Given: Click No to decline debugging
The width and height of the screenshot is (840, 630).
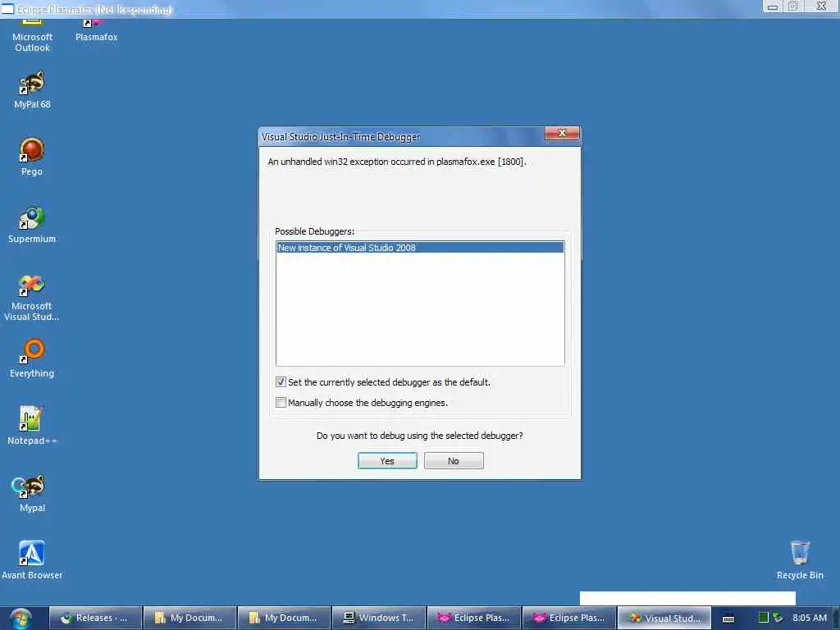Looking at the screenshot, I should pos(454,461).
